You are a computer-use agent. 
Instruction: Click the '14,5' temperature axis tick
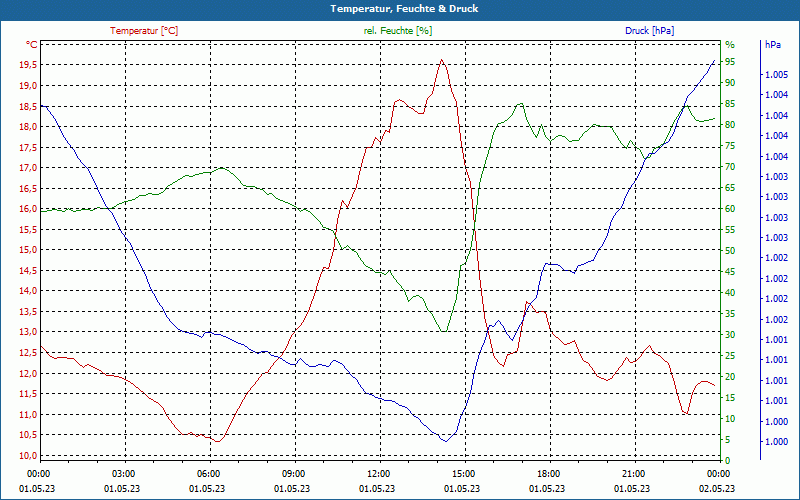(28, 271)
